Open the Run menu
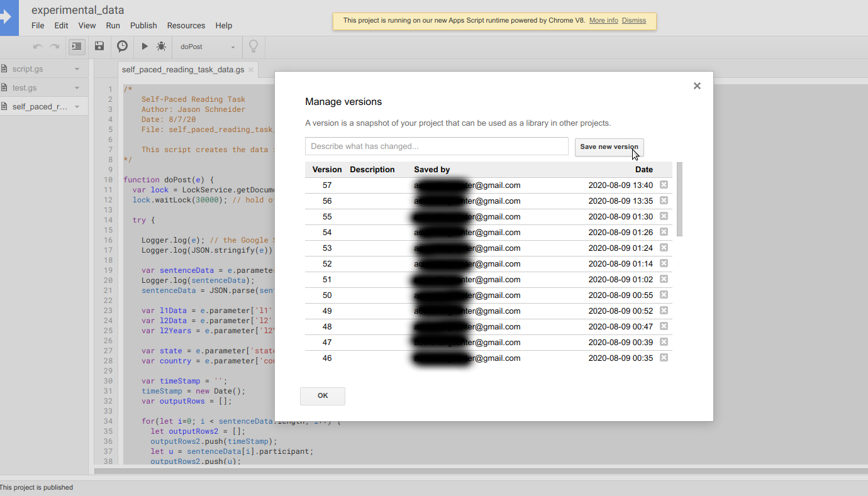868x496 pixels. [x=113, y=26]
